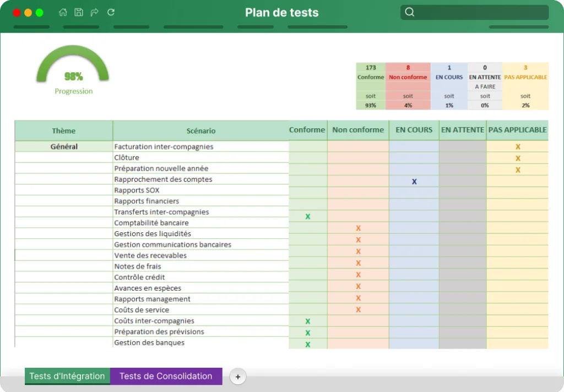The height and width of the screenshot is (392, 564).
Task: Click the home icon in title bar
Action: (63, 12)
